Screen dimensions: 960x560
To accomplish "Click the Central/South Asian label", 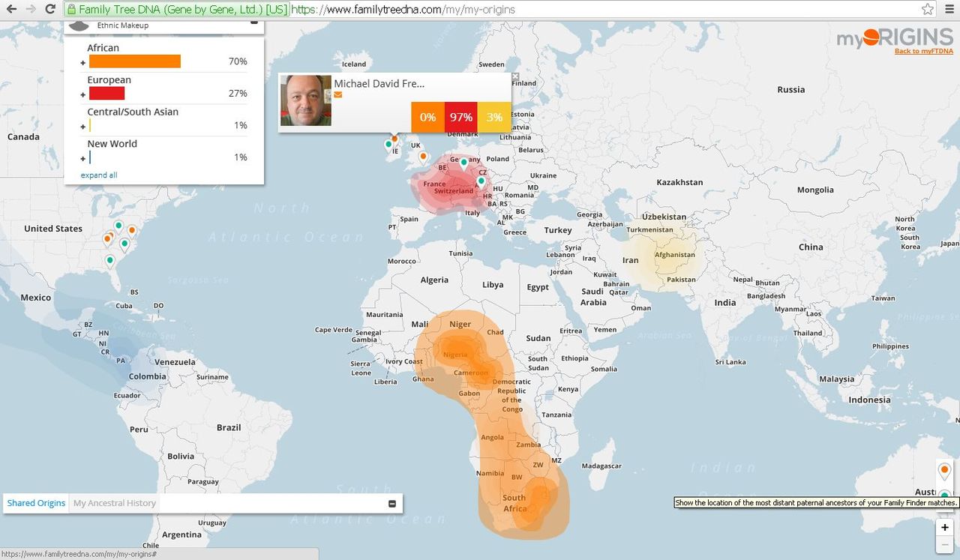I will click(133, 112).
